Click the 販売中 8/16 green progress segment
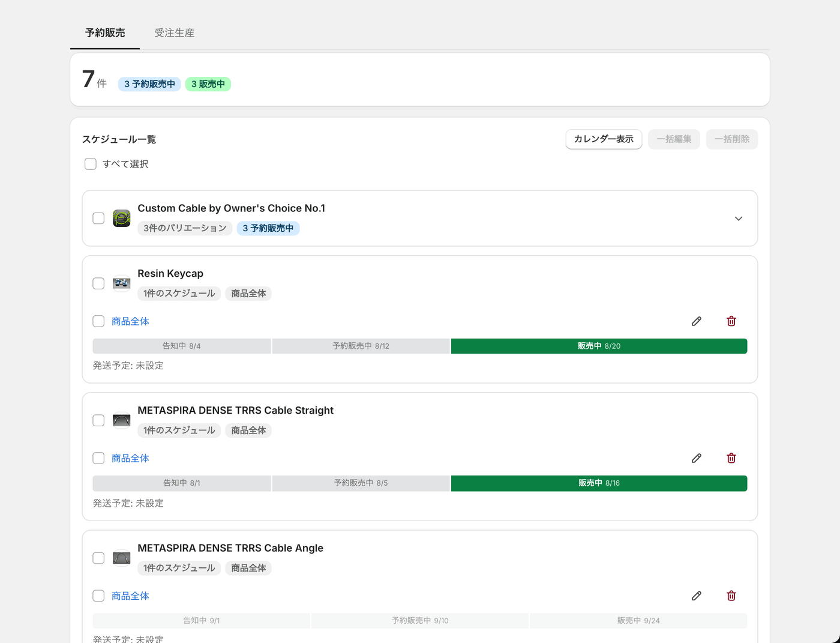The image size is (840, 643). (x=599, y=483)
